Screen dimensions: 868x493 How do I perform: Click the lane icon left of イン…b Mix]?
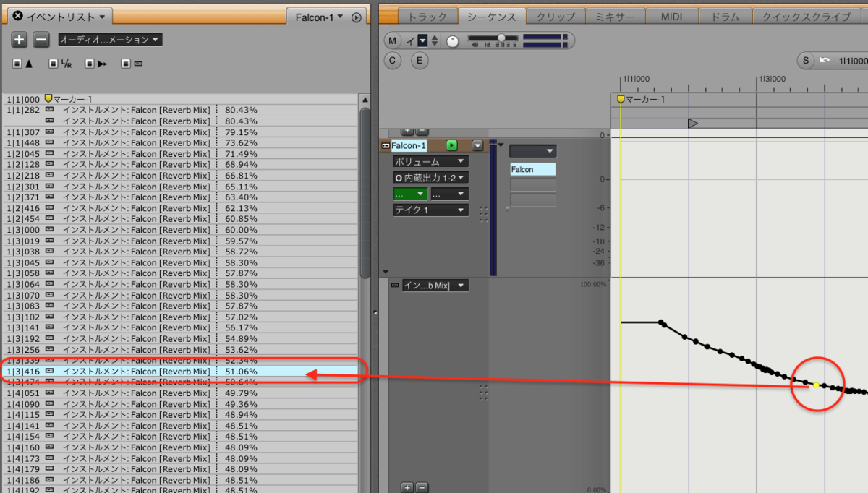(394, 286)
